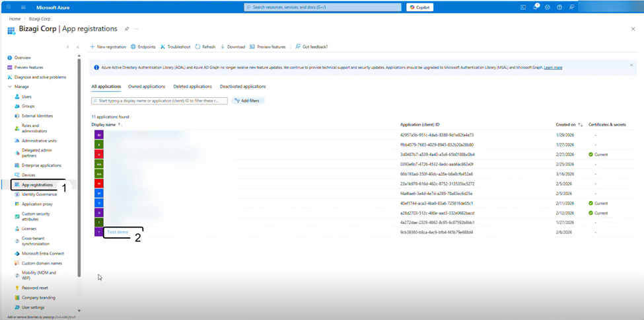Click the Certificates & secrets column header

tap(607, 124)
